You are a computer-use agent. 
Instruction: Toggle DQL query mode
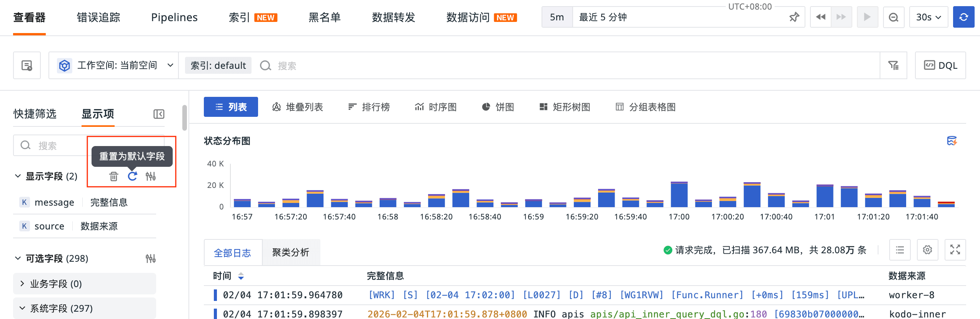940,66
